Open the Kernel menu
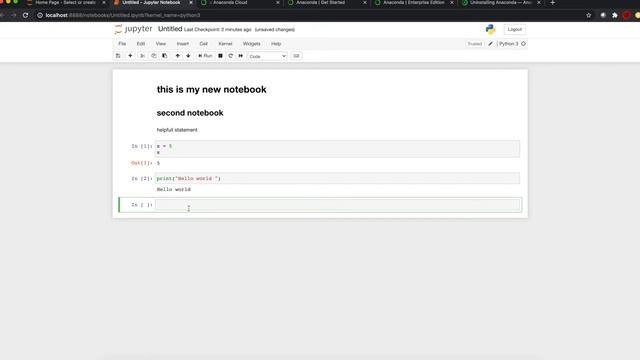Screen dimensions: 640x360 [x=225, y=44]
